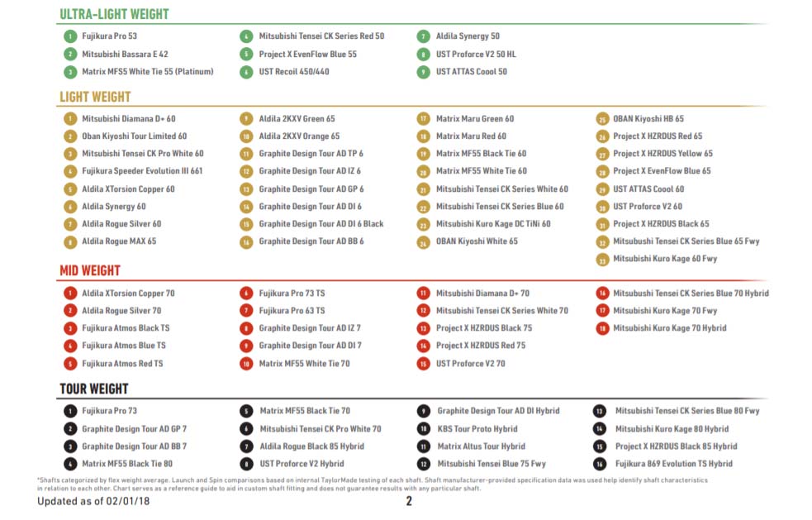Select the text "Graphite Design Tour AD DI 7"
The height and width of the screenshot is (520, 812).
311,346
